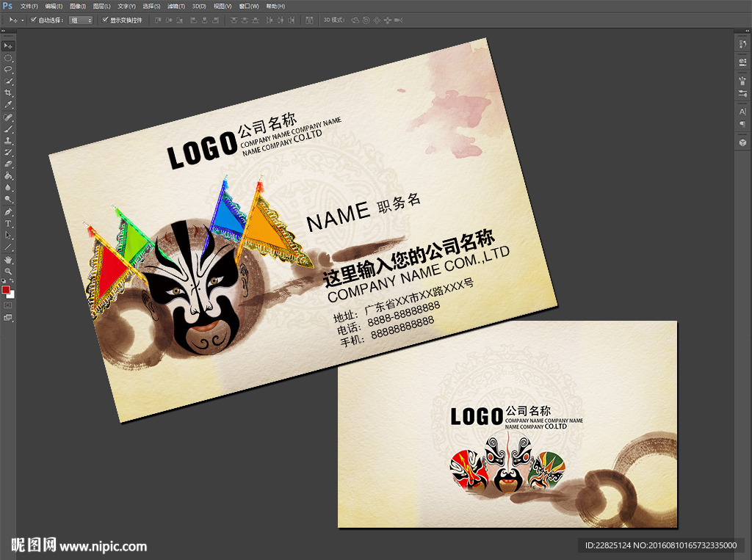
Task: Select the Move tool in toolbox
Action: pyautogui.click(x=8, y=46)
